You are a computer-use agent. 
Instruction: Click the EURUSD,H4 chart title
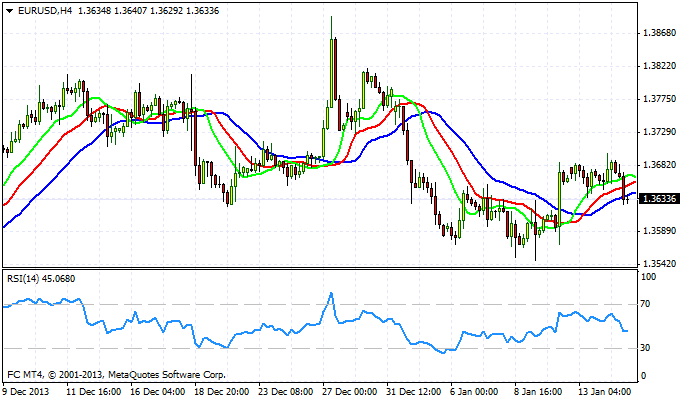point(45,11)
